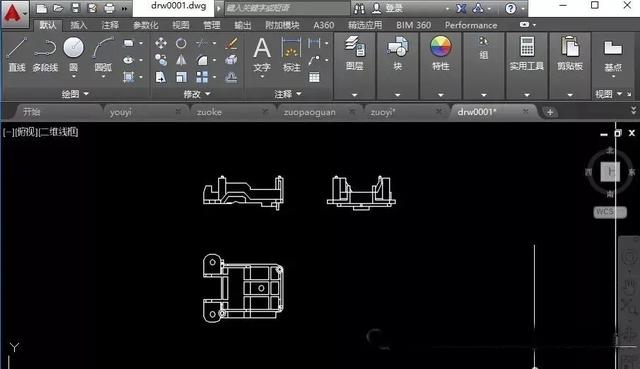Pick the Move tool in Modify panel
The height and width of the screenshot is (369, 640).
161,43
